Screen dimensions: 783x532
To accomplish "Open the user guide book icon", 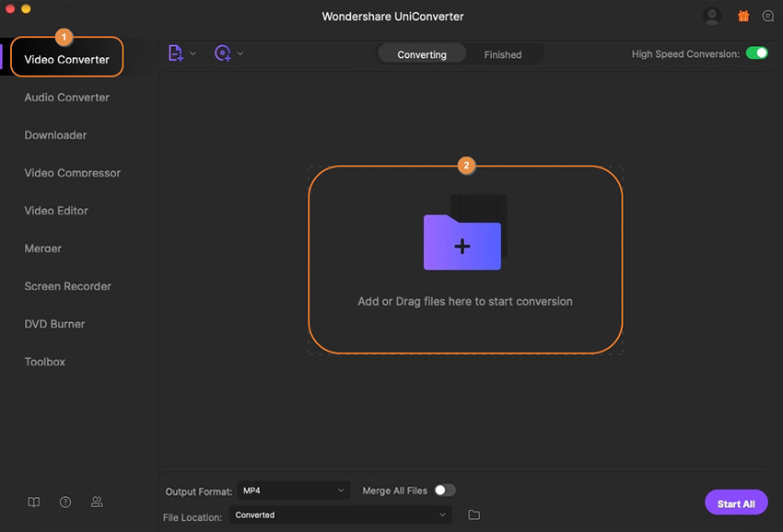I will tap(34, 503).
